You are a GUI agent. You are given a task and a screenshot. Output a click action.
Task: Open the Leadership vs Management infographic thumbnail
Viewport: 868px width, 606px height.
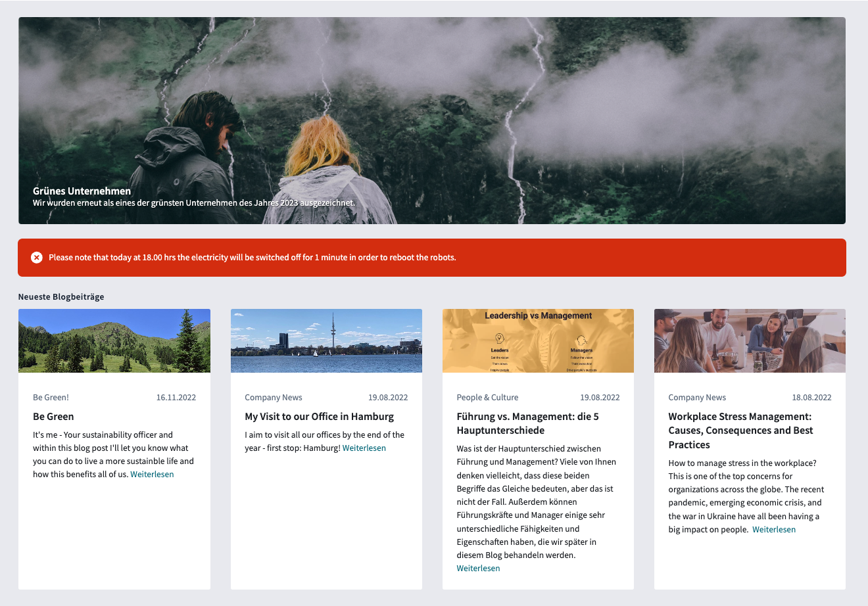pyautogui.click(x=538, y=340)
